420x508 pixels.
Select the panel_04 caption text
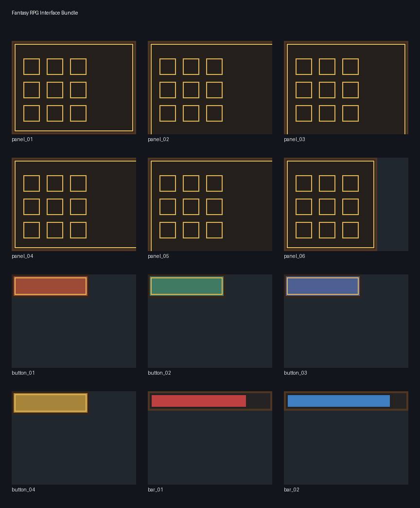point(22,256)
